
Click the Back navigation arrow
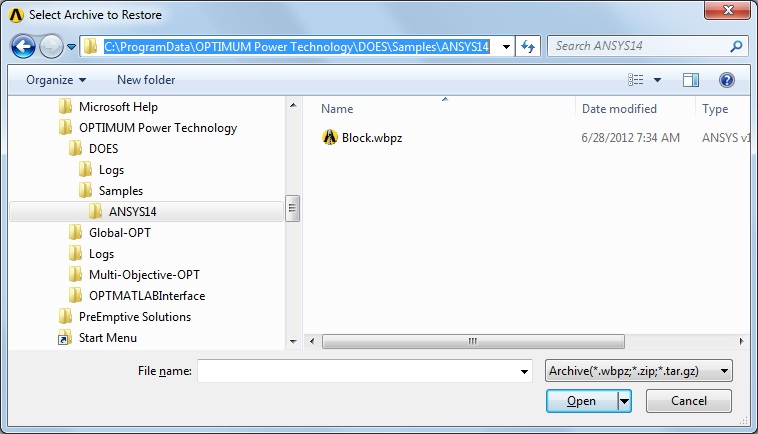pos(23,47)
